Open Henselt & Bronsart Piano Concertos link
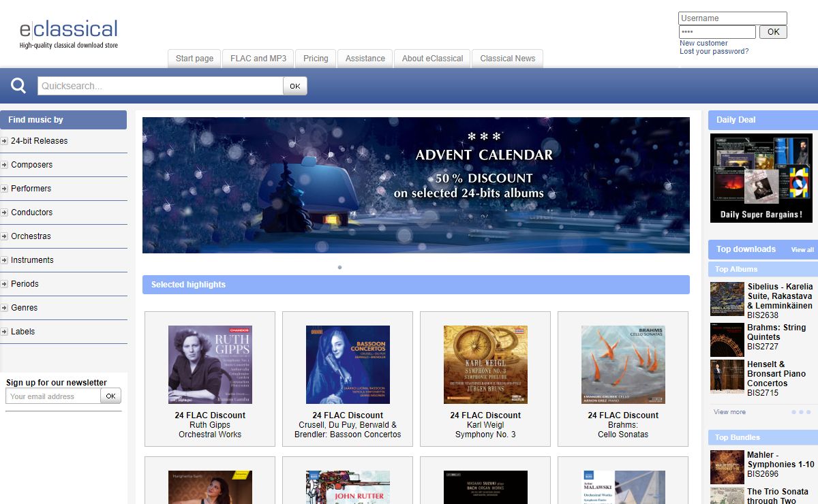Screen dimensions: 818x504 click(x=776, y=374)
